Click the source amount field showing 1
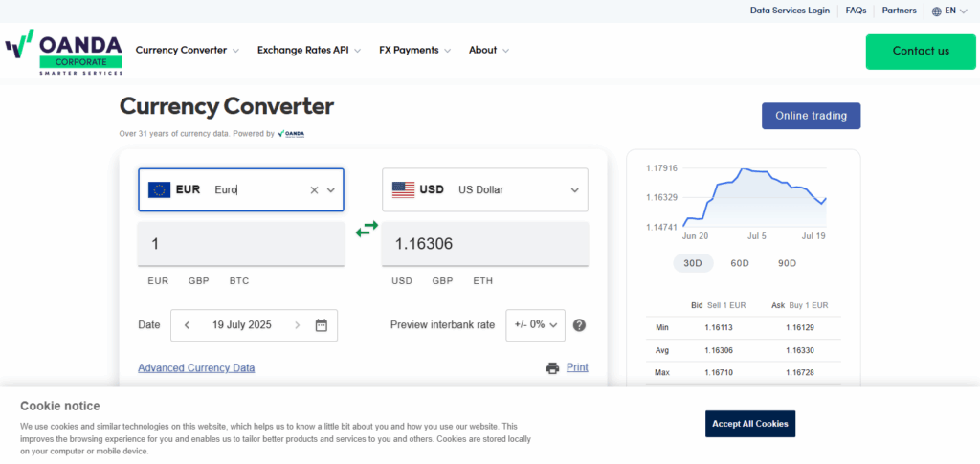Screen dimensions: 980x464 click(241, 244)
